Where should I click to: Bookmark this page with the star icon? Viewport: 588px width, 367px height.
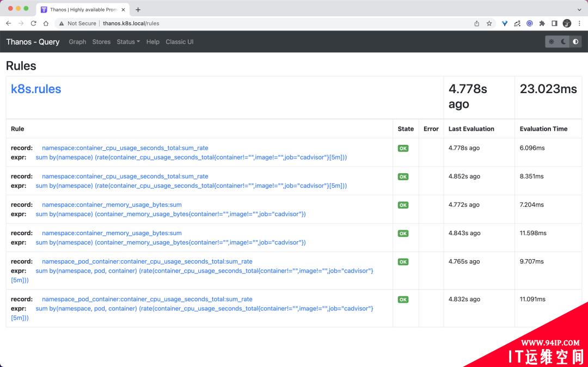click(x=489, y=23)
